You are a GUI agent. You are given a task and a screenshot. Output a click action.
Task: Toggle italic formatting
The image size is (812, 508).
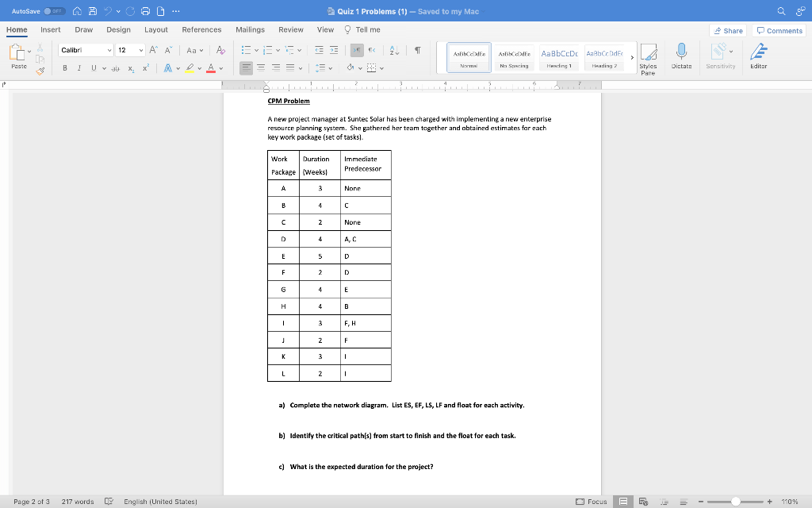click(79, 68)
